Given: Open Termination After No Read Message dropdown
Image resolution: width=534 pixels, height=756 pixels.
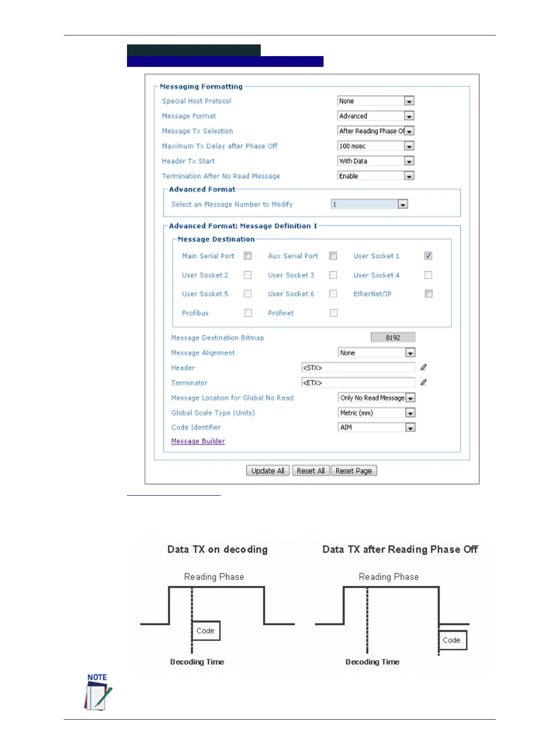Looking at the screenshot, I should [x=376, y=176].
